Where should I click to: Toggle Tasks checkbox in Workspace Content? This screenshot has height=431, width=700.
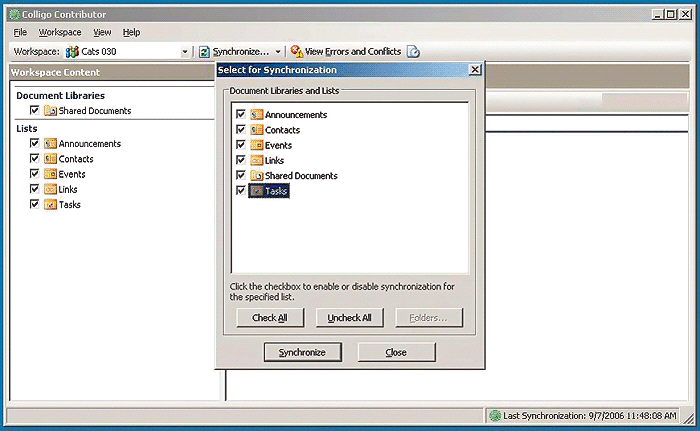point(34,204)
